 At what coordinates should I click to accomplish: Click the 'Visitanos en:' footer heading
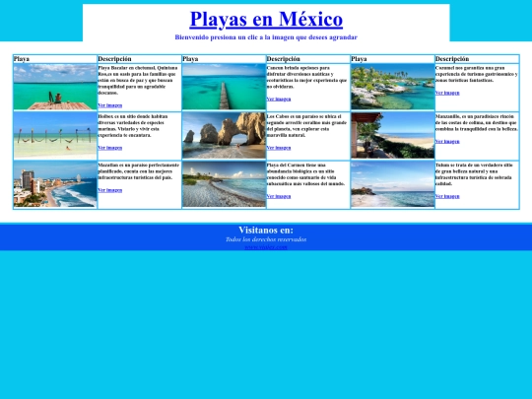(x=266, y=230)
